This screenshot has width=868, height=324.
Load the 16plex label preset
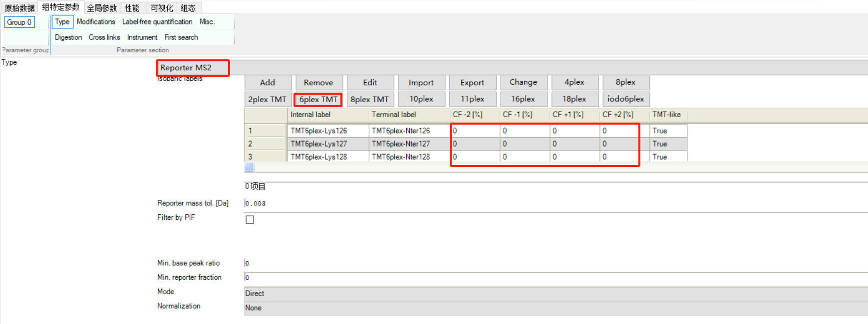(524, 99)
